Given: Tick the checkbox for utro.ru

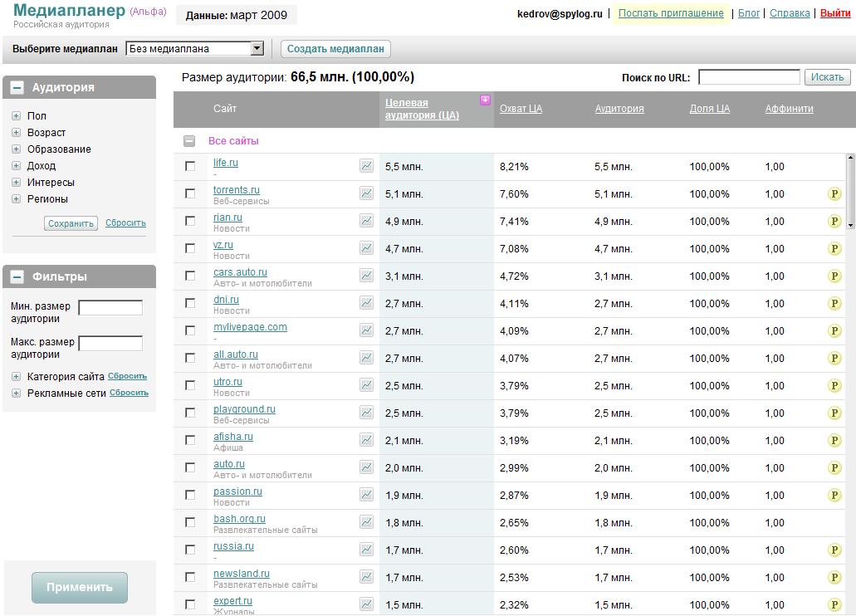Looking at the screenshot, I should (190, 385).
